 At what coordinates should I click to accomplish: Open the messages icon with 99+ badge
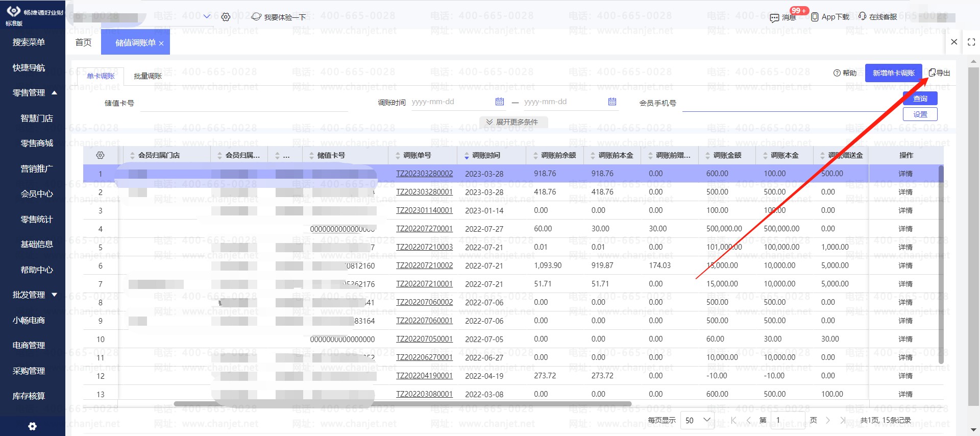coord(774,17)
